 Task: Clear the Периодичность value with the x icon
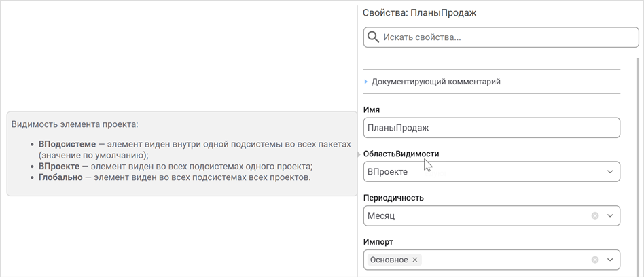click(594, 216)
